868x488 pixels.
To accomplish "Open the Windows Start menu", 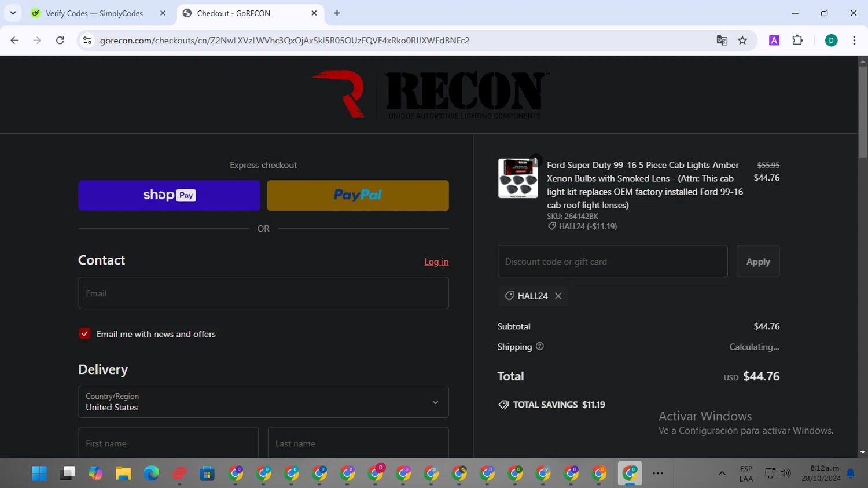I will [39, 474].
